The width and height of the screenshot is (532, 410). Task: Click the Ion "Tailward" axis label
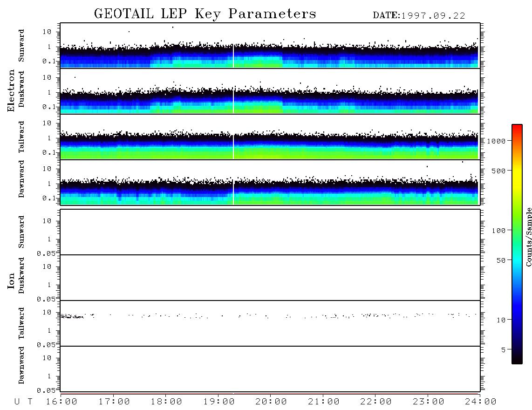(x=21, y=323)
